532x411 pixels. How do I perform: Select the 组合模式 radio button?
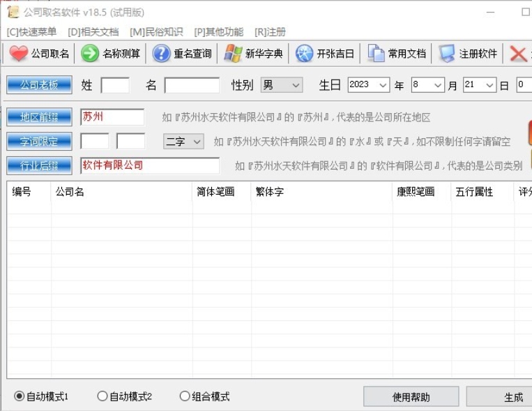(x=185, y=396)
